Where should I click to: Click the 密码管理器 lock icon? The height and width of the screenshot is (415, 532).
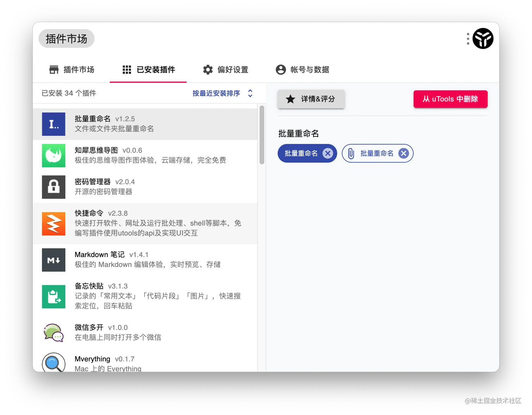pyautogui.click(x=53, y=187)
